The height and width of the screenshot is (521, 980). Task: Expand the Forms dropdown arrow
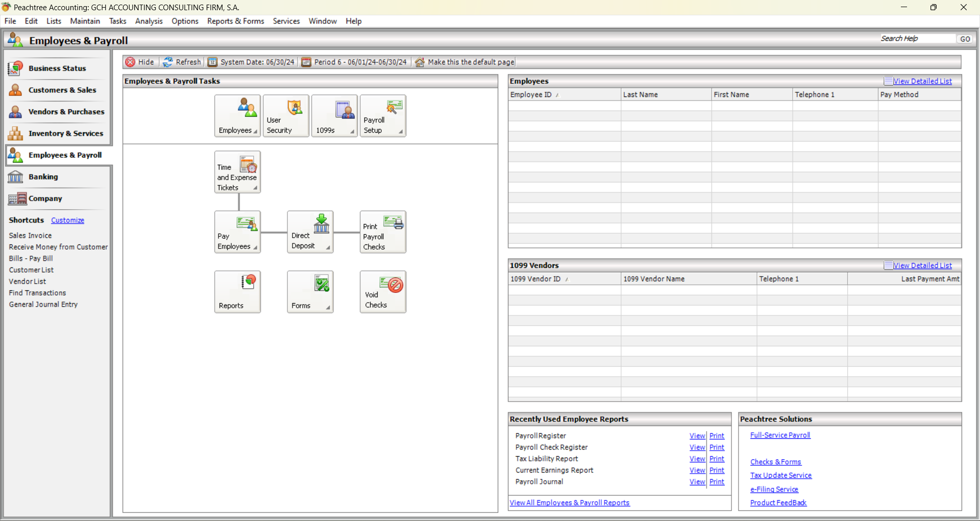(x=328, y=307)
